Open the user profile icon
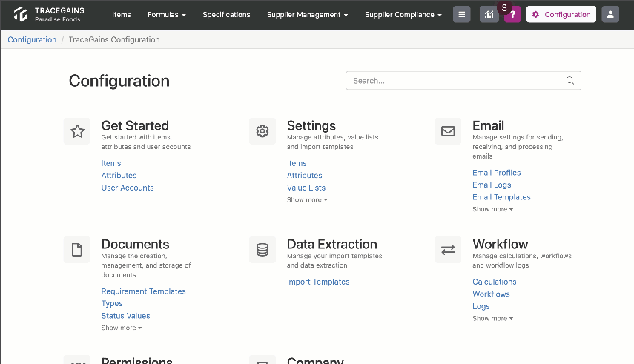The height and width of the screenshot is (364, 634). [x=610, y=15]
